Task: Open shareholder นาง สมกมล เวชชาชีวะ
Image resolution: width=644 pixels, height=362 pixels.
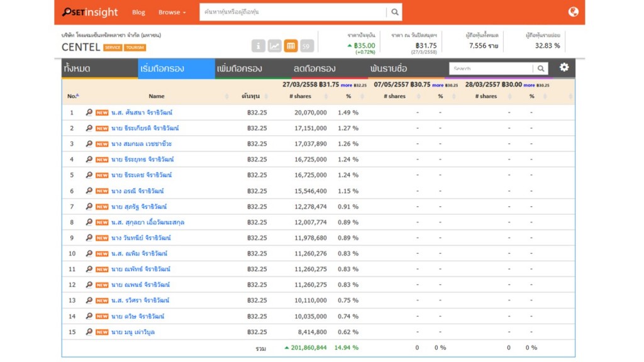Action: 142,144
